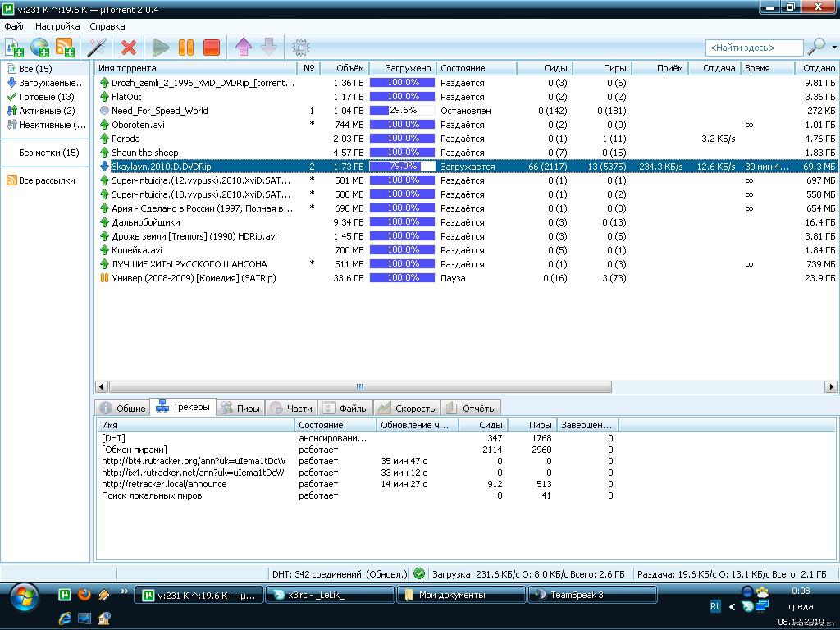This screenshot has height=630, width=840.
Task: Click the search magnifier icon
Action: tap(816, 47)
